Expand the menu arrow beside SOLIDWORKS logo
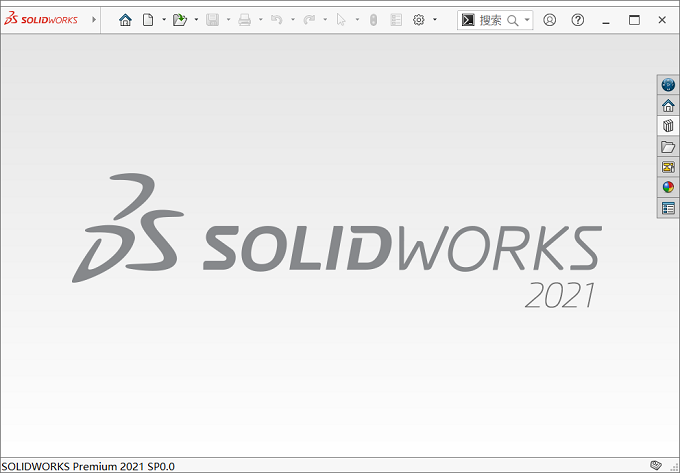 tap(94, 20)
